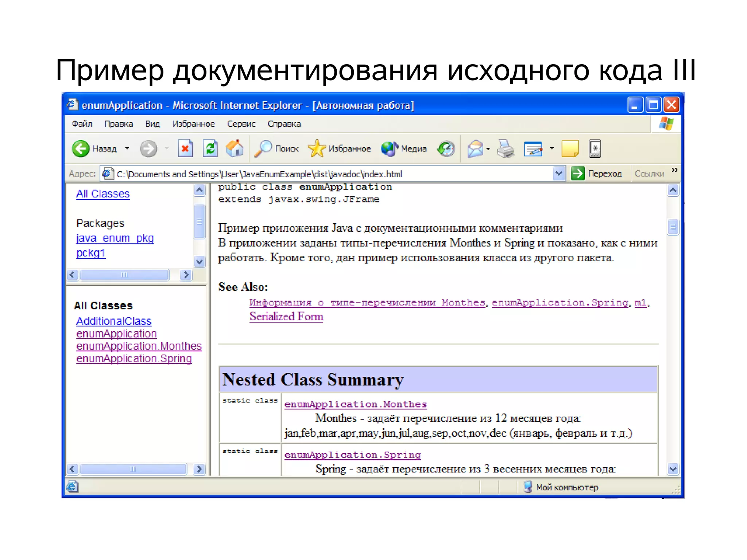Click scroll down arrow in the main content
Viewport: 747px width, 560px height.
[673, 469]
